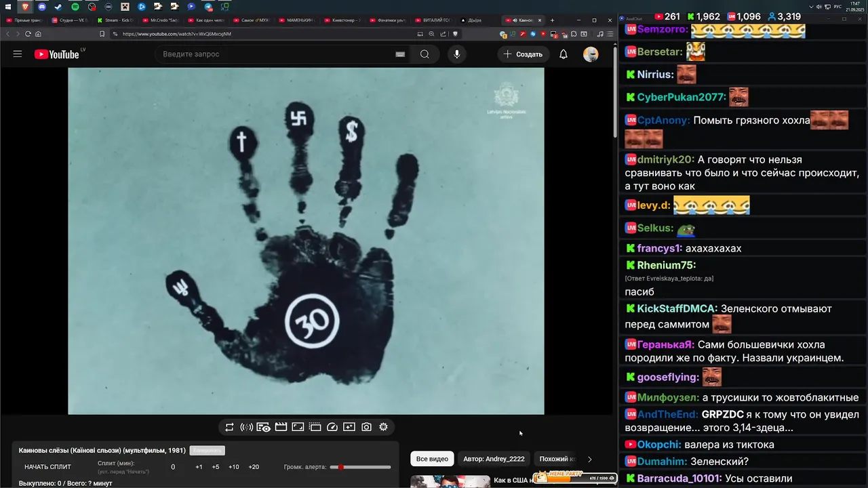The image size is (868, 488).
Task: Click the Brave Shields lion icon in address bar
Action: [455, 34]
